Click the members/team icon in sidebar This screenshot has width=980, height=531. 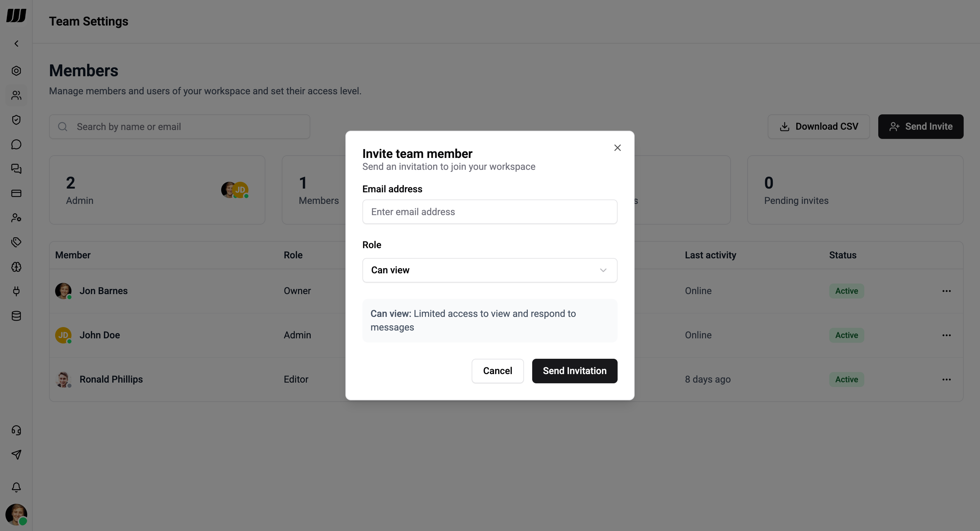pos(16,95)
